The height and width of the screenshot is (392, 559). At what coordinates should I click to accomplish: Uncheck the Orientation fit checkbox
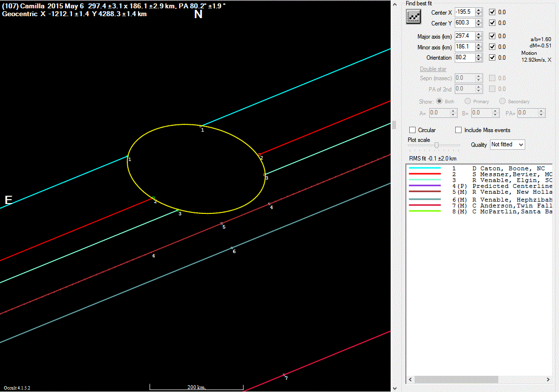point(492,57)
